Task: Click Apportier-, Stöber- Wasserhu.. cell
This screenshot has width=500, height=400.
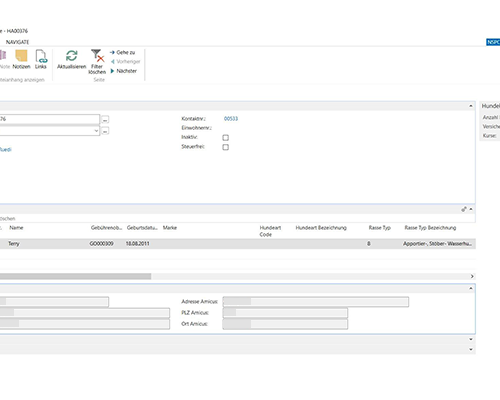Action: pos(437,244)
